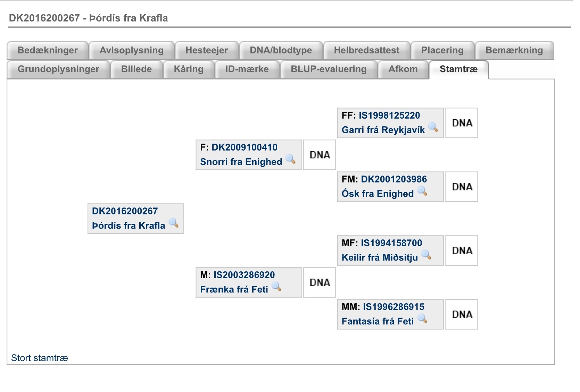
Task: Open the Kåring tab
Action: (x=189, y=69)
